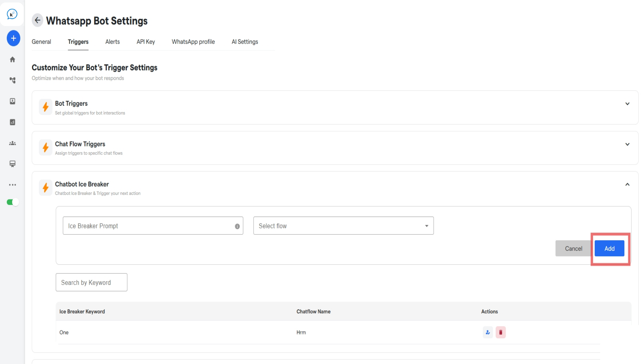
Task: Click the Kommunicate logo icon in sidebar
Action: [12, 14]
